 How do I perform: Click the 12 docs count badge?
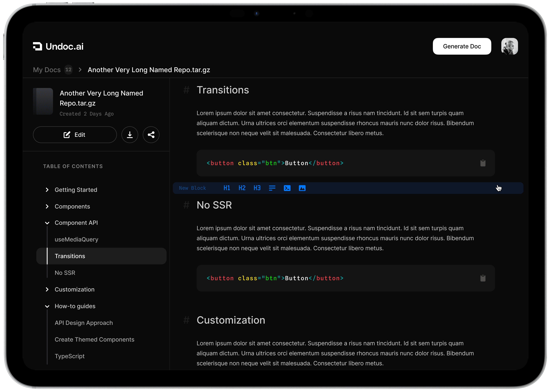coord(68,70)
